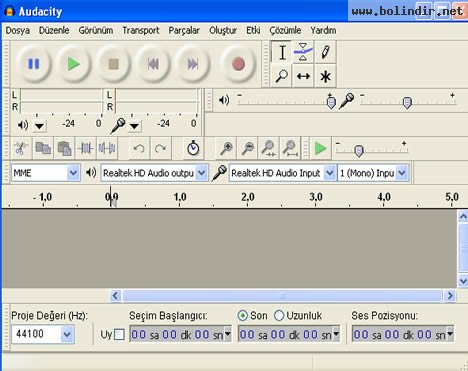468x371 pixels.
Task: Click the vertical scrollbar down arrow
Action: click(x=463, y=281)
